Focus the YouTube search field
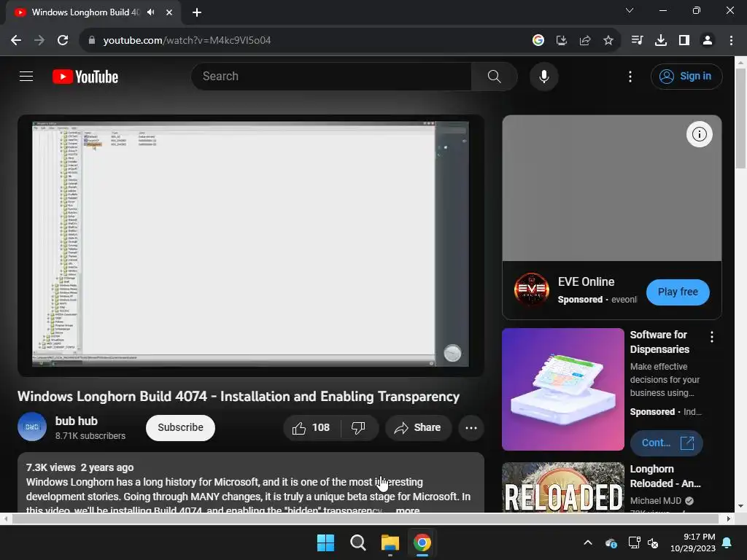747x560 pixels. tap(333, 76)
